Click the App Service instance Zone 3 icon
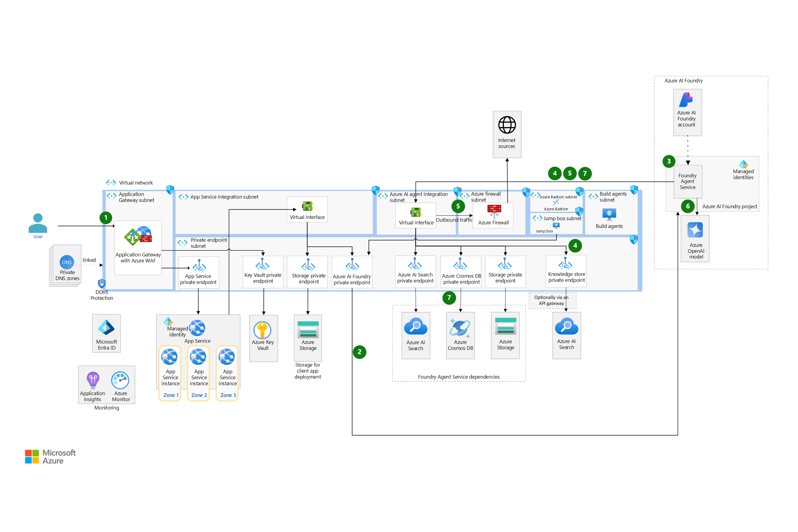Image resolution: width=798 pixels, height=532 pixels. [227, 356]
